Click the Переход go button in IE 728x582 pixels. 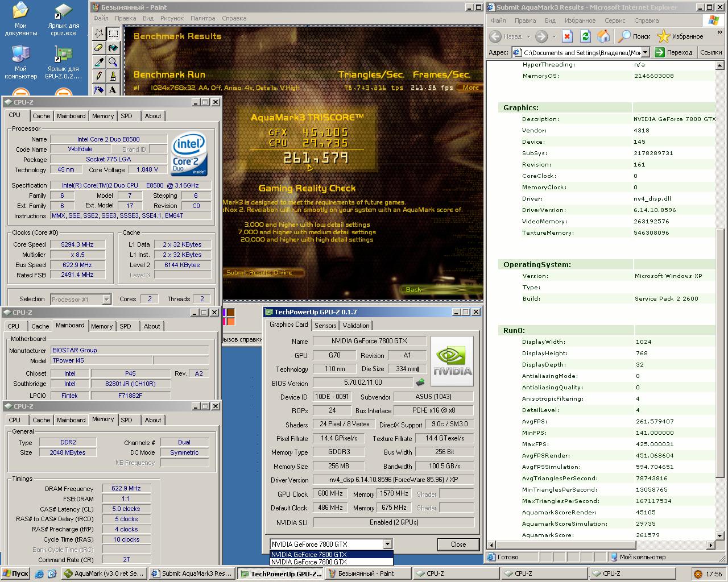(x=673, y=52)
